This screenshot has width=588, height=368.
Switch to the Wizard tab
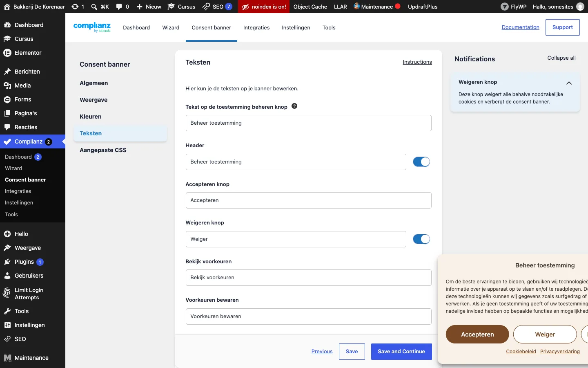pyautogui.click(x=171, y=28)
